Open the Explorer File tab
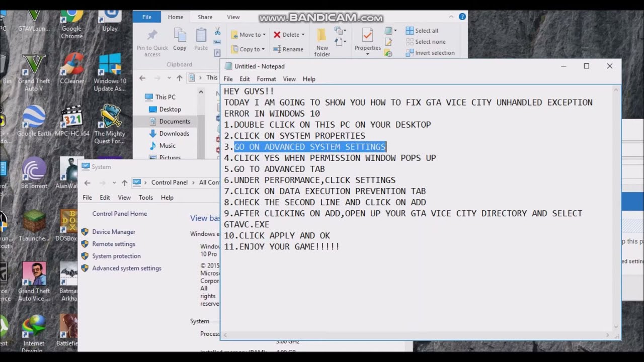 [147, 17]
